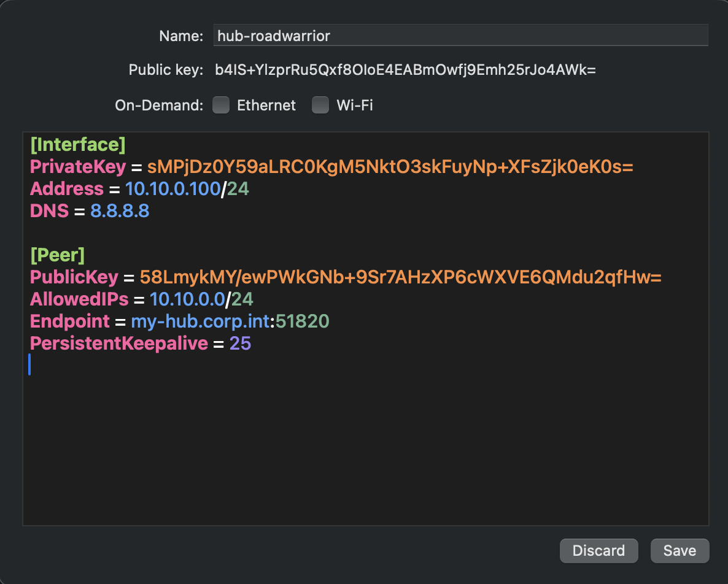The image size is (728, 584).
Task: Click the DNS value 8.8.8.8
Action: [120, 211]
